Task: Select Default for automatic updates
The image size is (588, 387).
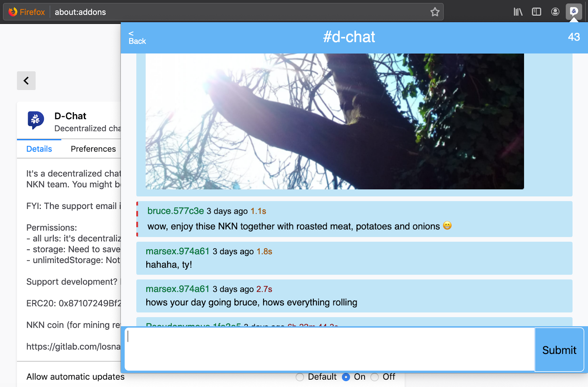Action: click(300, 377)
